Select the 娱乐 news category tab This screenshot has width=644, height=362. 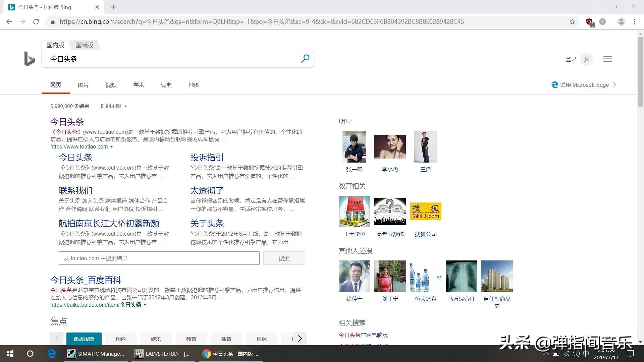pos(156,339)
